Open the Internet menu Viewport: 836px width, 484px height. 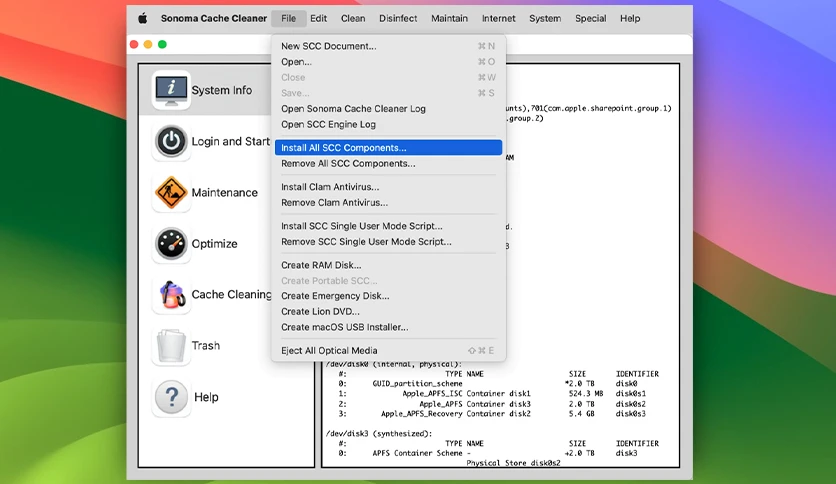coord(499,19)
